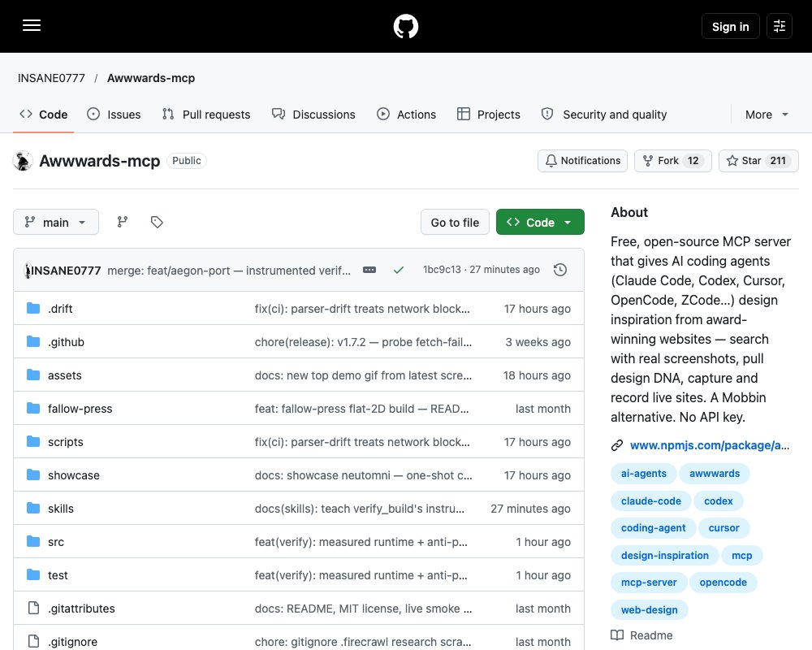View tags with the tag icon
The image size is (812, 650).
[157, 222]
